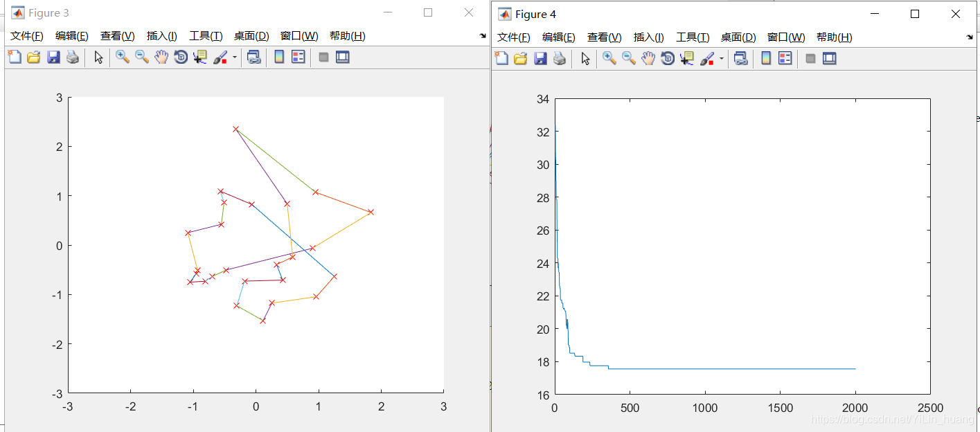Click Link Plot icon in Figure 4
This screenshot has height=432, width=980.
[x=741, y=59]
